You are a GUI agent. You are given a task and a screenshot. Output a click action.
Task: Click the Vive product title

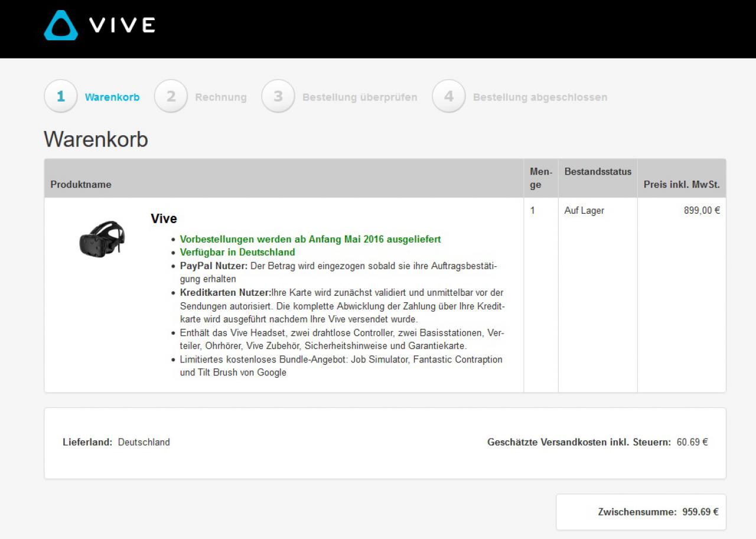pyautogui.click(x=164, y=218)
